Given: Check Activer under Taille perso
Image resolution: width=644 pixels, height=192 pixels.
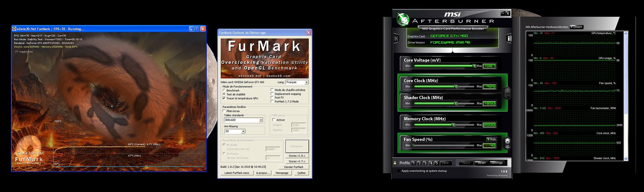Looking at the screenshot, I should coord(274,120).
